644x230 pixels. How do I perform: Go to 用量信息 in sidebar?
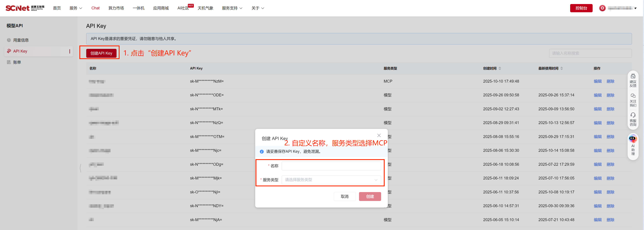pyautogui.click(x=21, y=40)
